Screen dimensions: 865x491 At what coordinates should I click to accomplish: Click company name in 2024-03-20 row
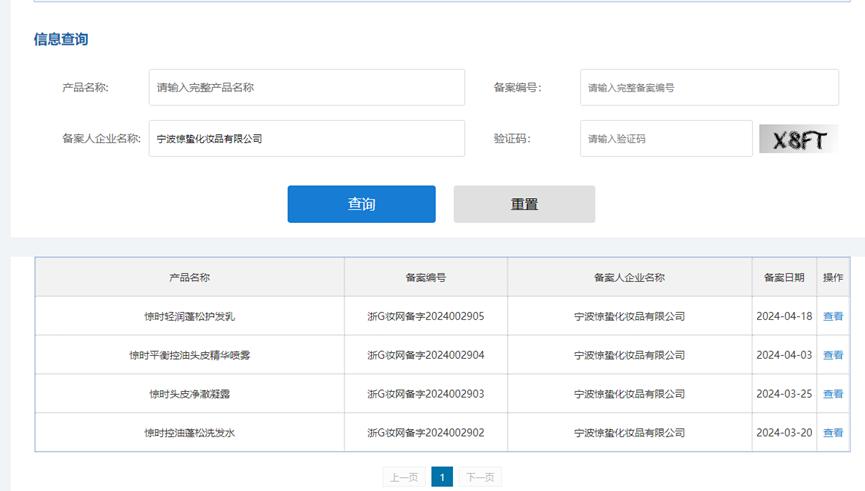click(629, 433)
